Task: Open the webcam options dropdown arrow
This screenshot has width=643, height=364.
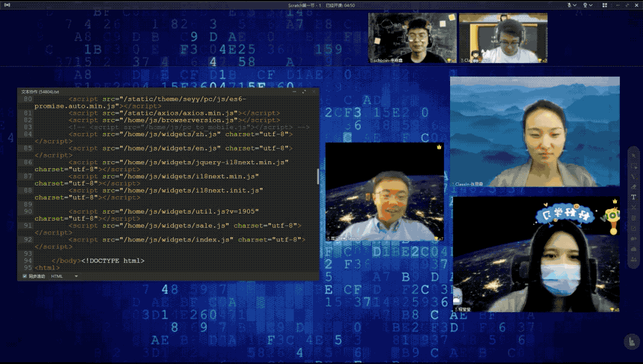Action: click(x=591, y=5)
